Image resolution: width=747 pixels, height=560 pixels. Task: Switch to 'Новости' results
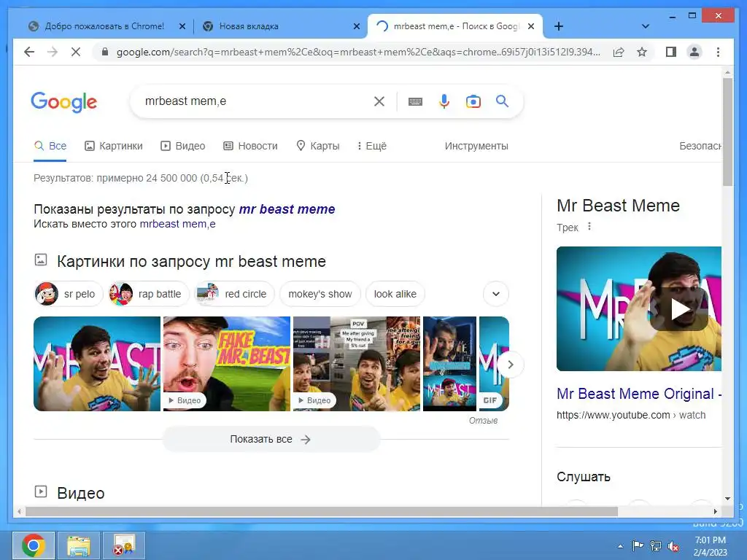pyautogui.click(x=251, y=146)
